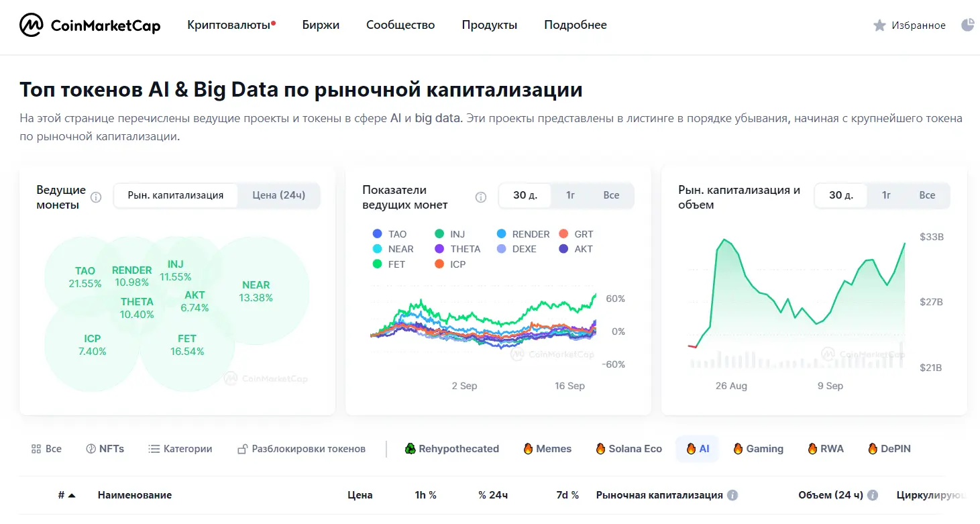Sort table by Цена column
The image size is (980, 524).
click(x=360, y=495)
